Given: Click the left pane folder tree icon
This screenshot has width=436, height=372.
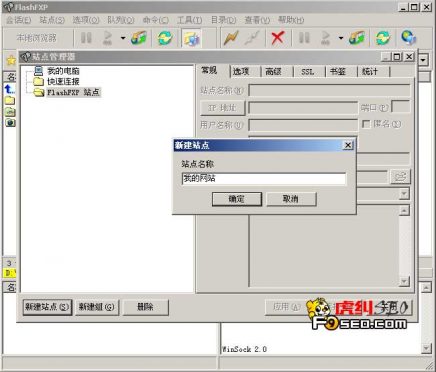Looking at the screenshot, I should click(x=139, y=38).
